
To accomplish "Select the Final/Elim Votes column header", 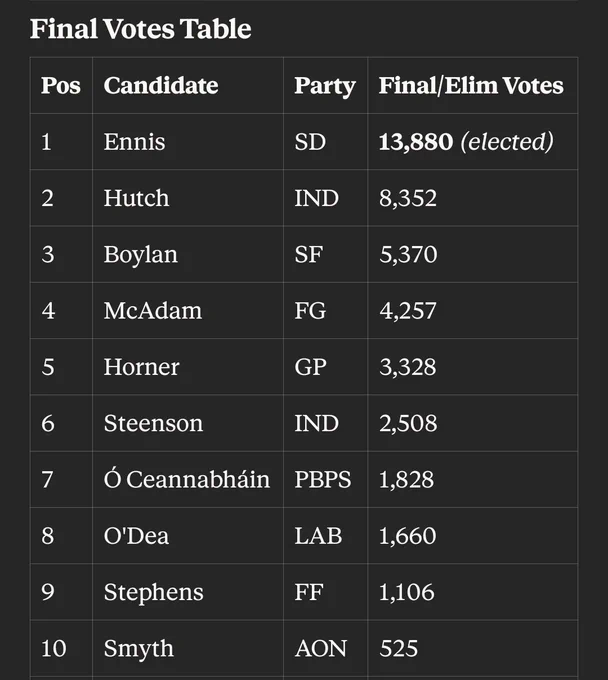I will (471, 85).
